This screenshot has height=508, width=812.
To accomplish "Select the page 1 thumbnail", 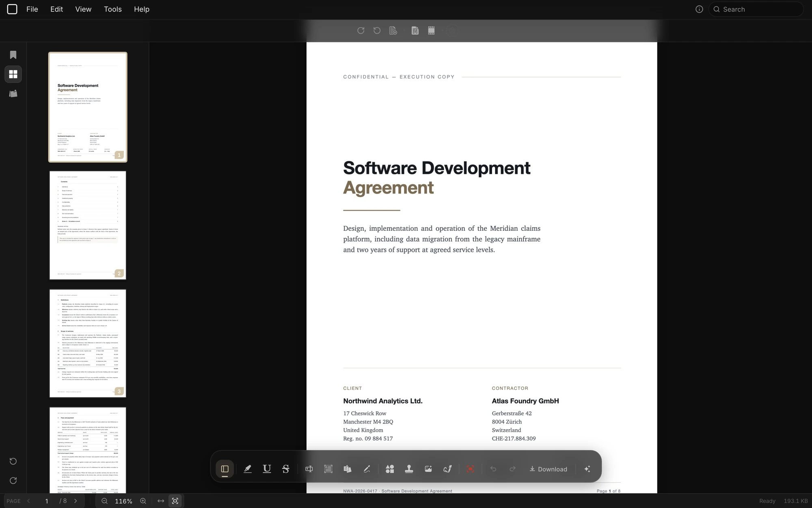I will (88, 107).
